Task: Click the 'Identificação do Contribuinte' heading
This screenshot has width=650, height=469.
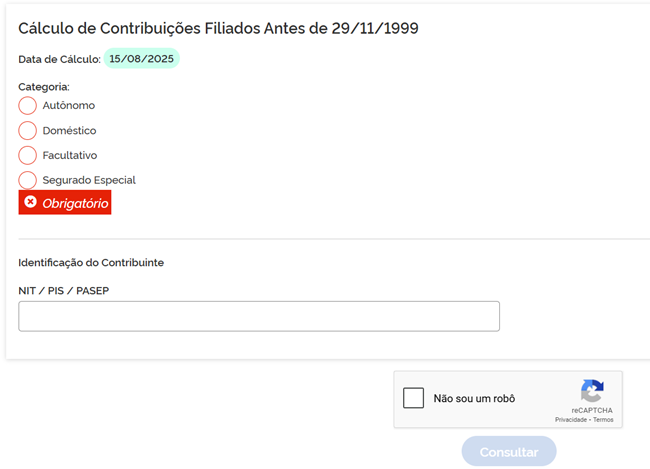Action: click(x=91, y=263)
